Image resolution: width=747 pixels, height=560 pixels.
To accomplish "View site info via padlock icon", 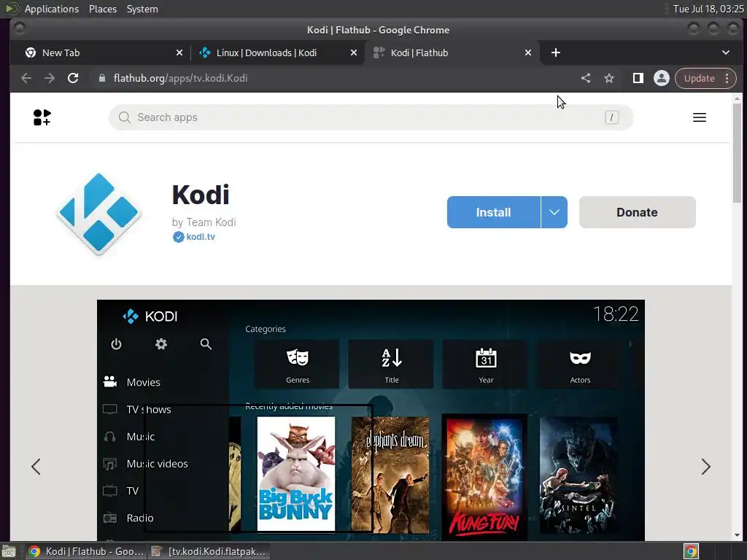I will pyautogui.click(x=101, y=78).
